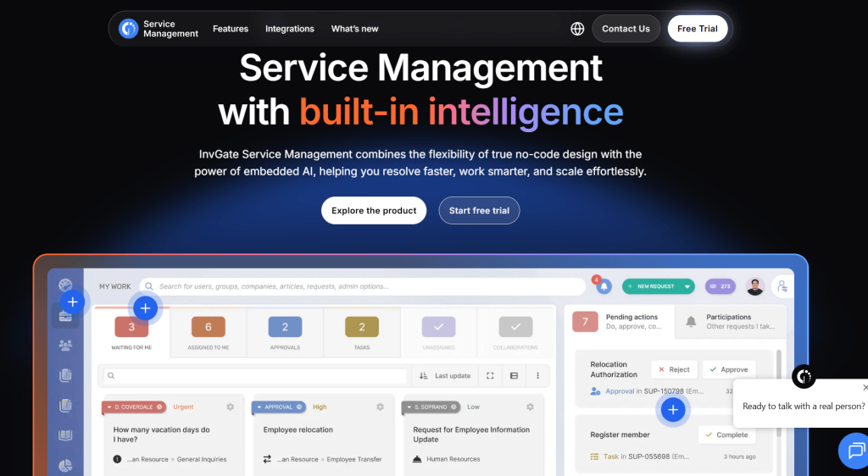Image resolution: width=868 pixels, height=476 pixels.
Task: Open the three-dot more options menu
Action: coord(537,376)
